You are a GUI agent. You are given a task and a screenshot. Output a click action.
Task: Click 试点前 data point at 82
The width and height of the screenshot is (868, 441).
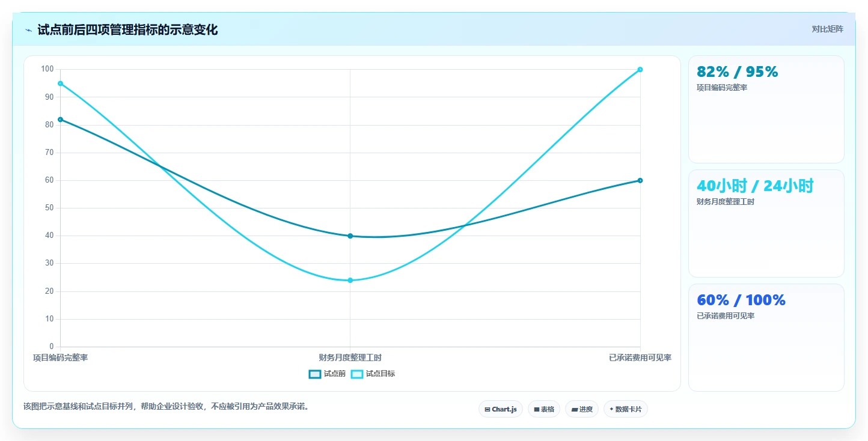tap(60, 120)
